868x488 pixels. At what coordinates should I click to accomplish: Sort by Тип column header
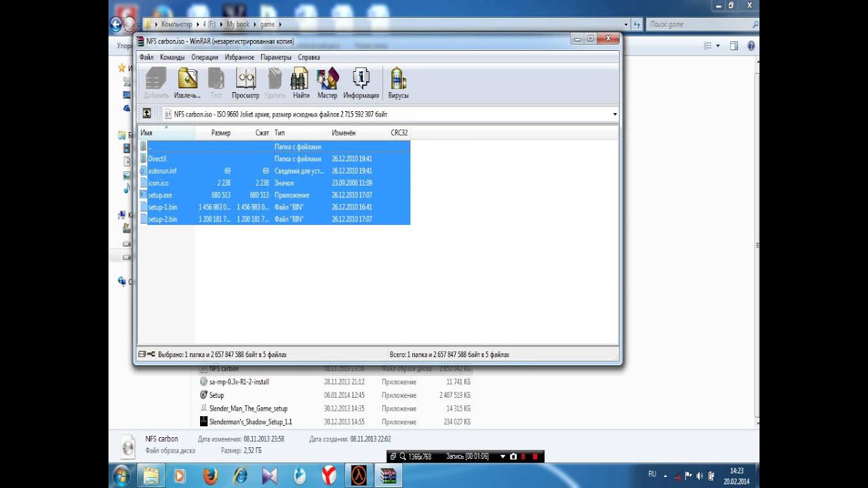point(300,133)
